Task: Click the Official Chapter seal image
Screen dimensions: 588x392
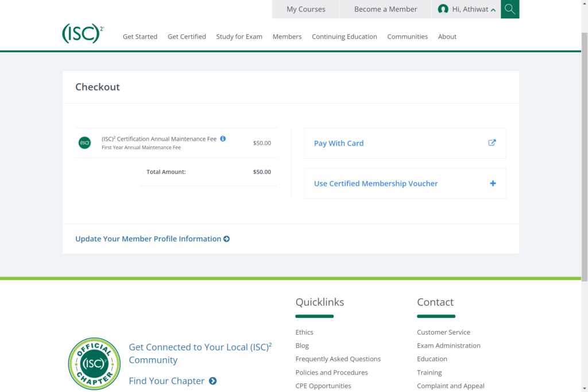Action: [94, 363]
